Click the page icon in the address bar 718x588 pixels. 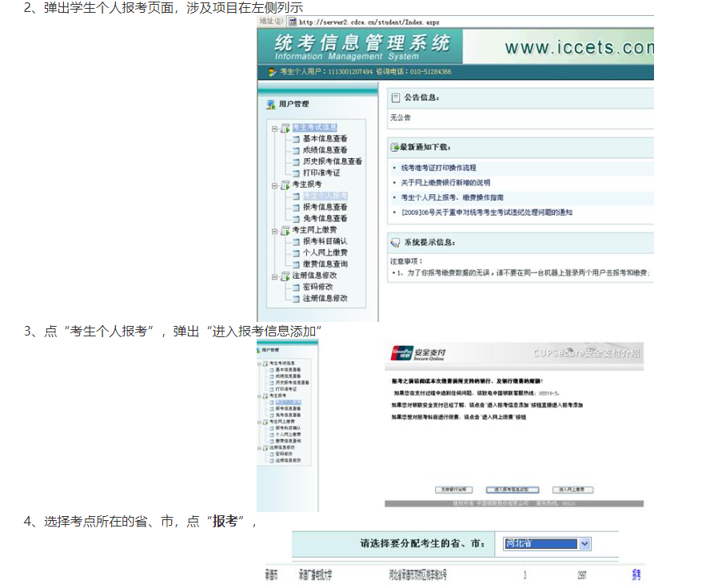pyautogui.click(x=293, y=21)
